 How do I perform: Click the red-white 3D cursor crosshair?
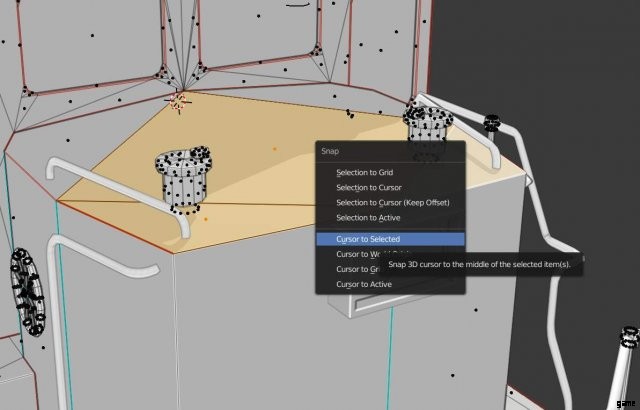[x=179, y=99]
